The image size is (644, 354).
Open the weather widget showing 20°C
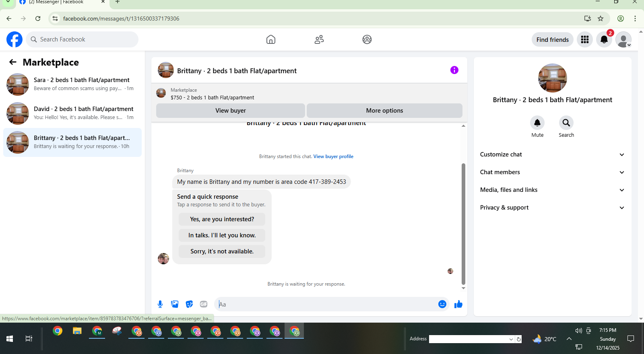point(545,339)
